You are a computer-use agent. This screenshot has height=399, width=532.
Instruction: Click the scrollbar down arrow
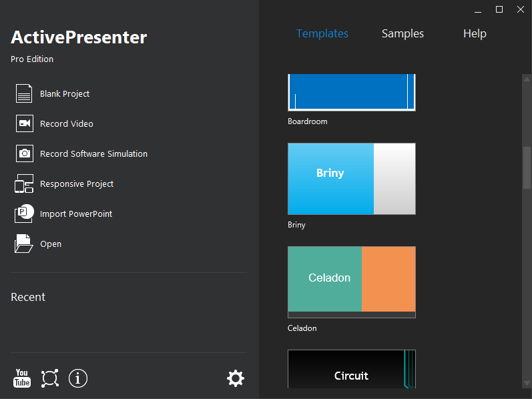tap(527, 384)
